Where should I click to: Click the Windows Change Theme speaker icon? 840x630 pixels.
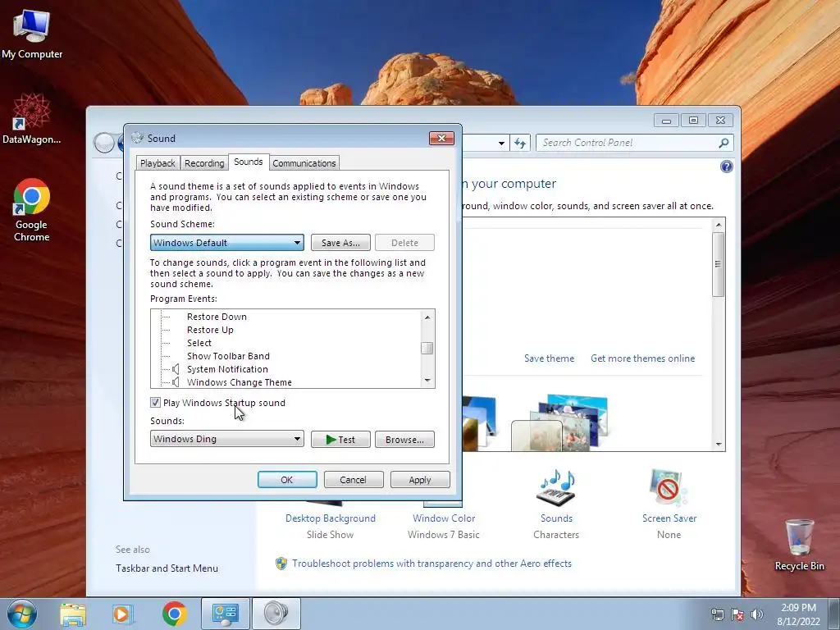click(176, 382)
